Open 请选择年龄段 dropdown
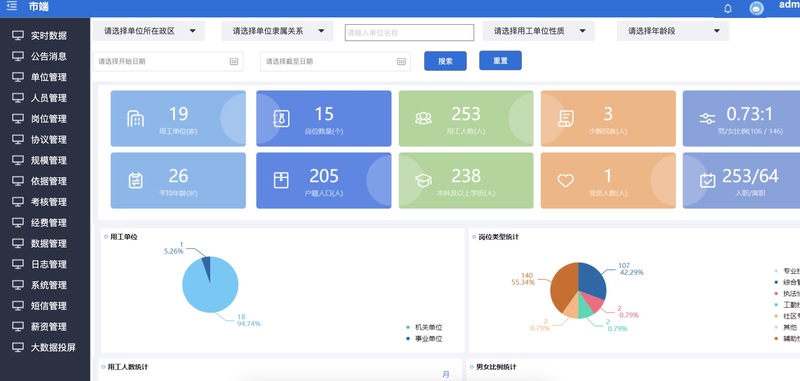This screenshot has height=381, width=800. point(673,31)
